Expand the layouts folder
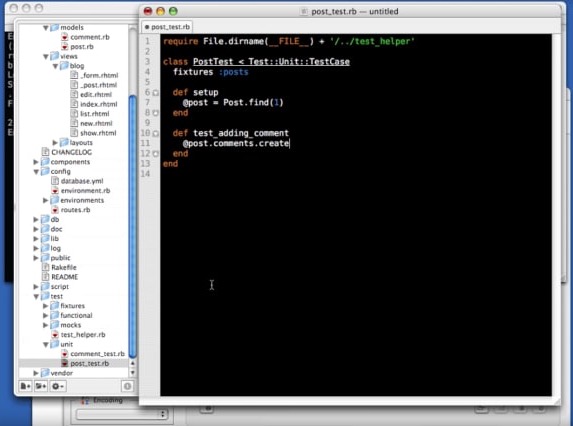The height and width of the screenshot is (426, 573). click(x=55, y=142)
